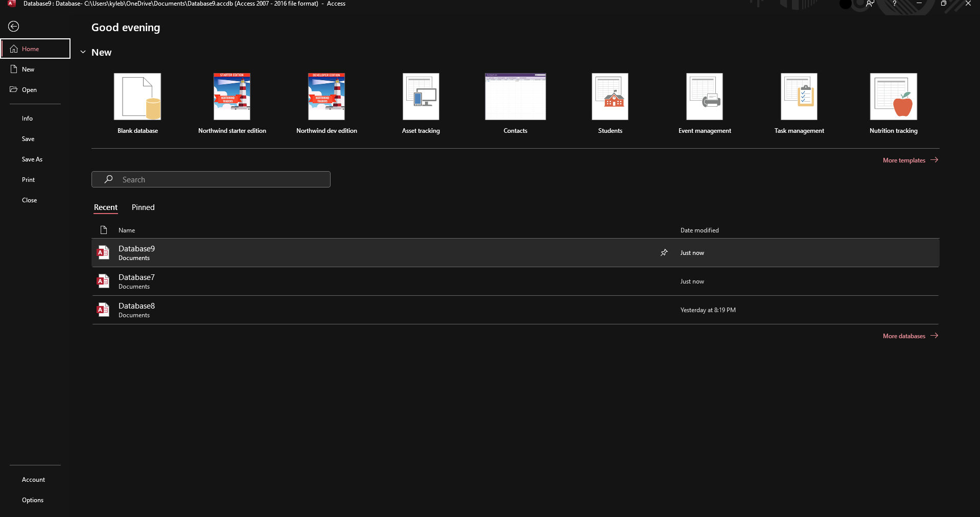Screen dimensions: 980x517
Task: Choose the Contacts template
Action: click(516, 104)
